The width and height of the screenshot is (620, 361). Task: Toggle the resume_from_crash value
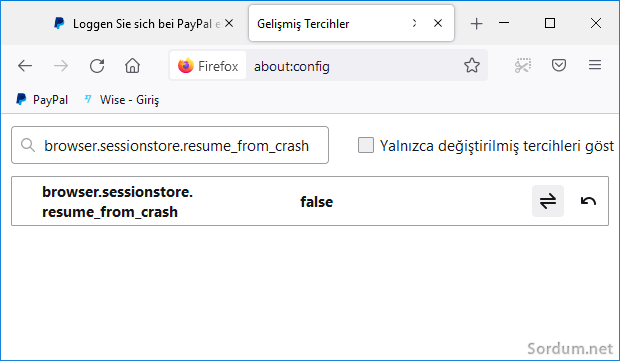[x=548, y=201]
